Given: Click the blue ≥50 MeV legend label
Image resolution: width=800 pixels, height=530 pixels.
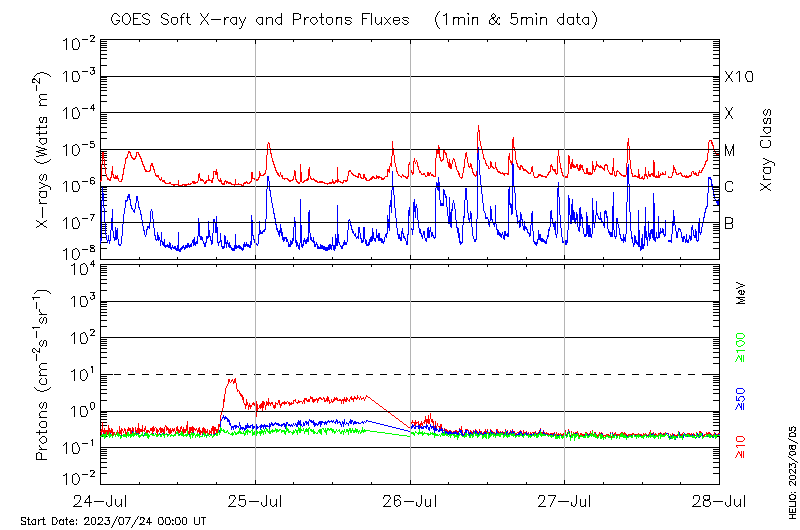Looking at the screenshot, I should [741, 399].
